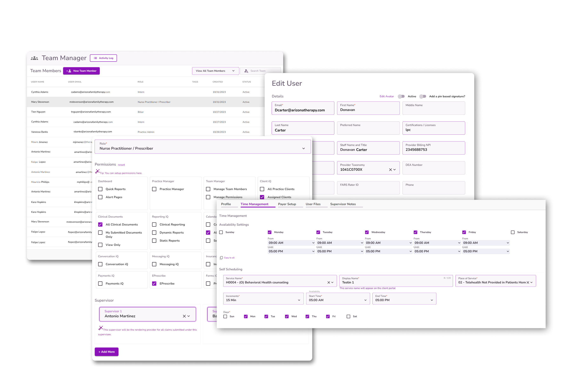Click the Middle Name input field

434,110
